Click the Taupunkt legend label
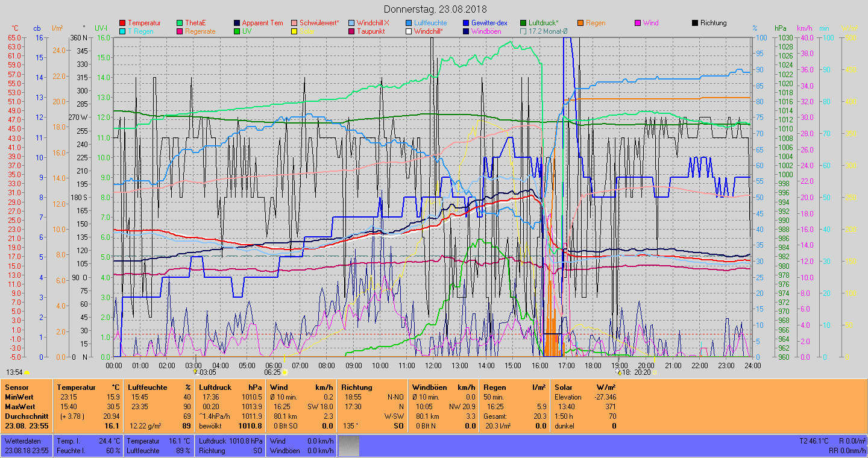 [371, 31]
